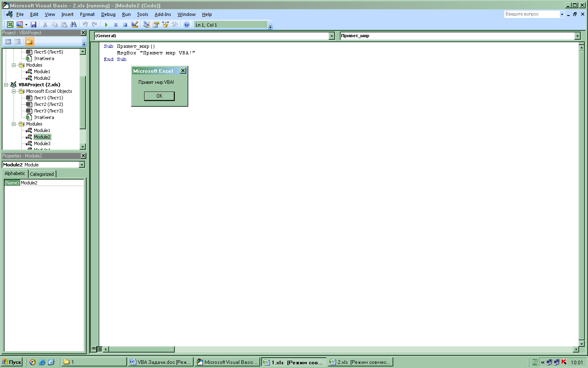Click code window horizontal scrollbar thumb
Image resolution: width=588 pixels, height=368 pixels.
coord(142,349)
